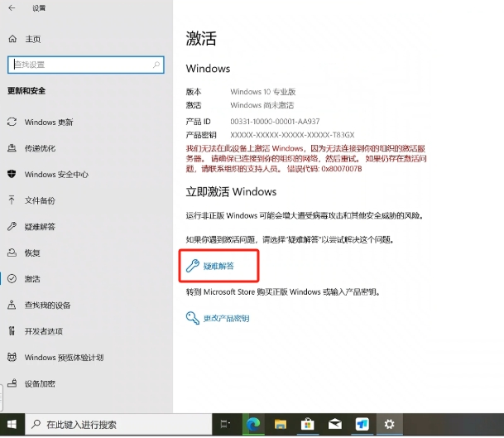Viewport: 504px width, 438px height.
Task: Go to 主页 home page
Action: coord(33,39)
